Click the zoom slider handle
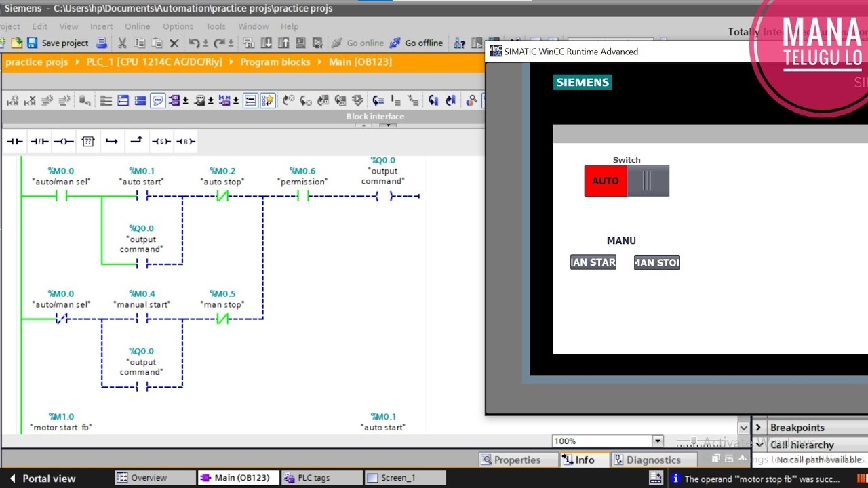Image resolution: width=868 pixels, height=488 pixels. [694, 442]
